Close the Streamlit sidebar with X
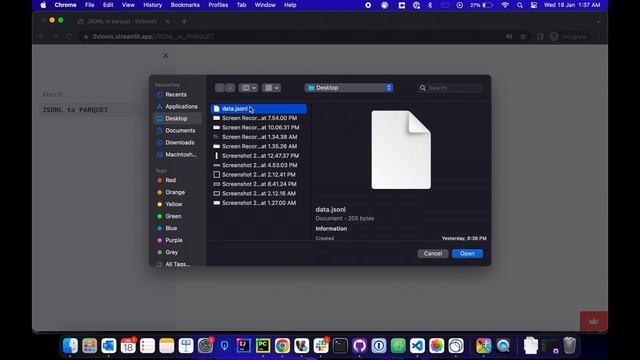This screenshot has height=360, width=640. [165, 56]
